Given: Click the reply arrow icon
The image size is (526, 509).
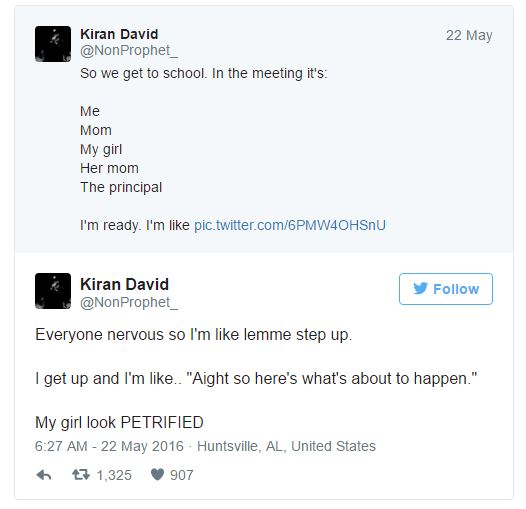Looking at the screenshot, I should (44, 475).
